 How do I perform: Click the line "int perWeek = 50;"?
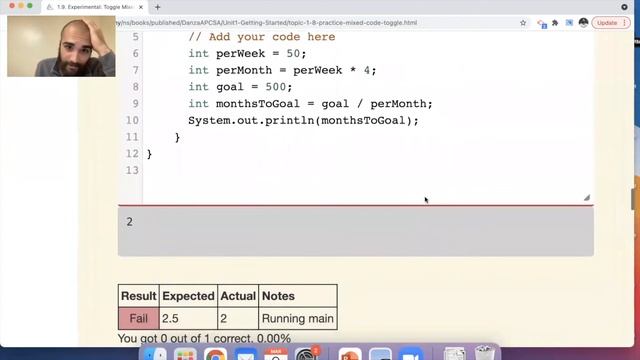coord(247,53)
